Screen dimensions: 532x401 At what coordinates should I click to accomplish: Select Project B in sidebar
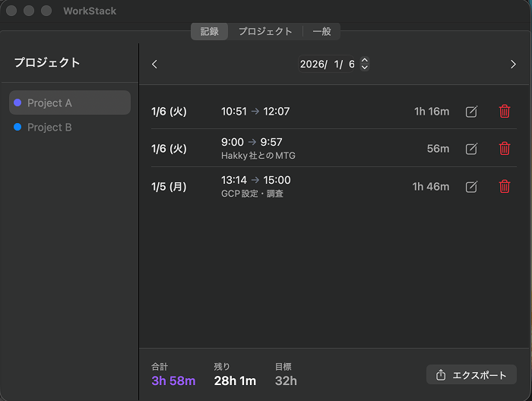tap(70, 127)
